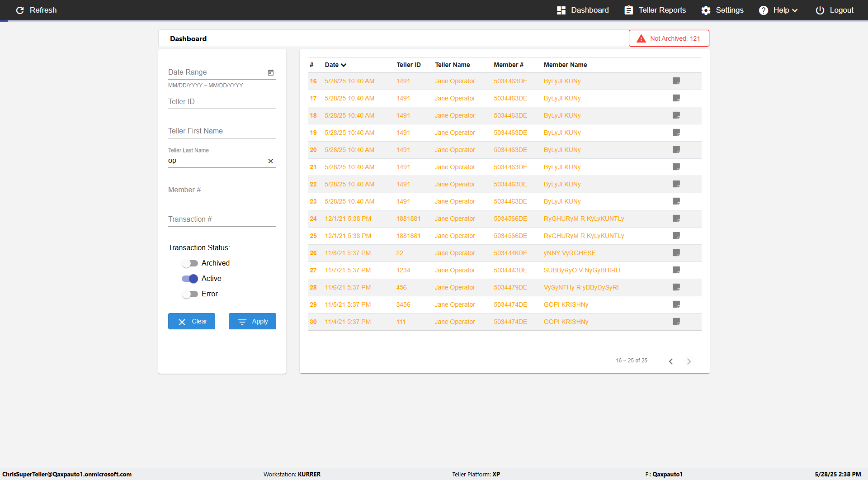Open the note icon for row 28

click(x=676, y=287)
